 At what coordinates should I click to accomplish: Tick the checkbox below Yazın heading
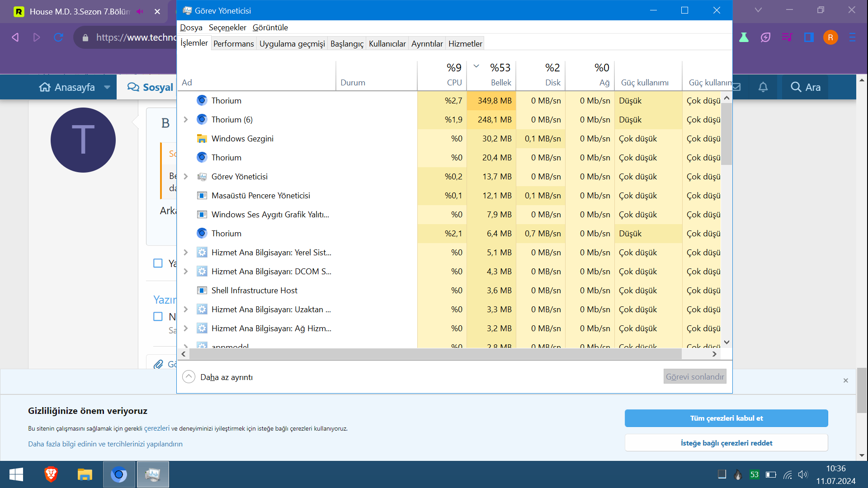coord(158,316)
